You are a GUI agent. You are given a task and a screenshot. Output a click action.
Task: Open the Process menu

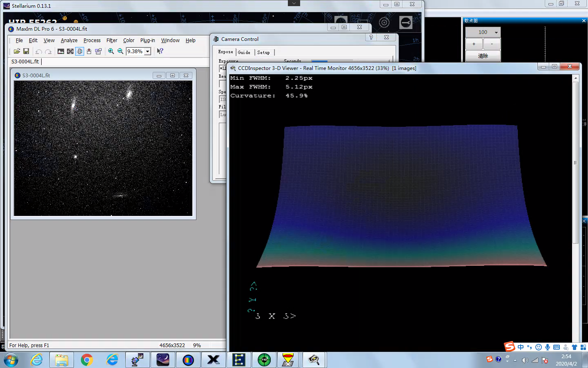tap(92, 40)
